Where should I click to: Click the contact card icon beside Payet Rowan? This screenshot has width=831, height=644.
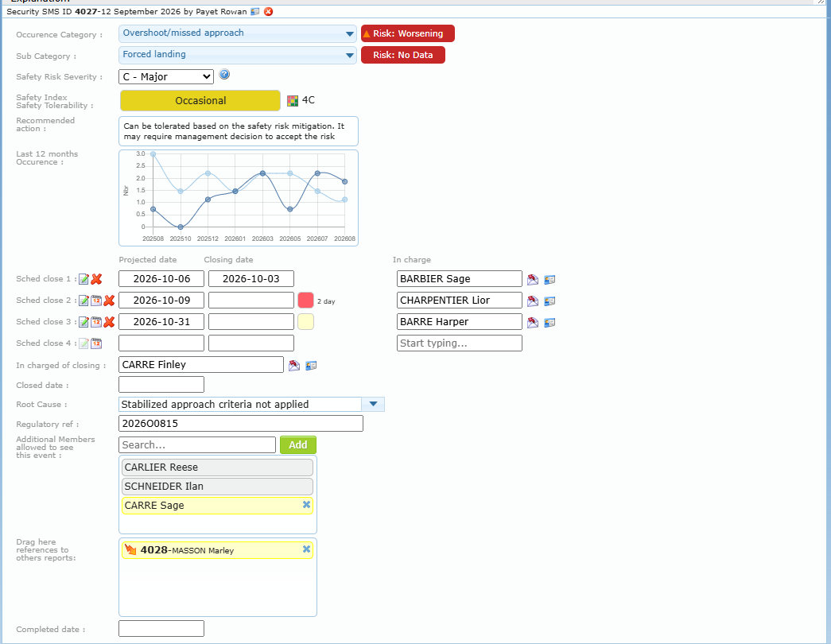click(255, 12)
